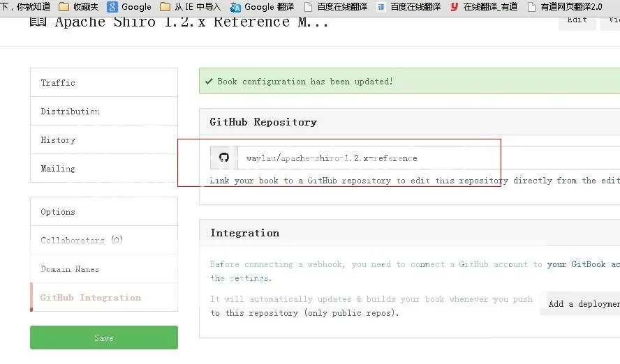Viewport: 620px width, 364px height.
Task: Click the green Save button
Action: [104, 338]
